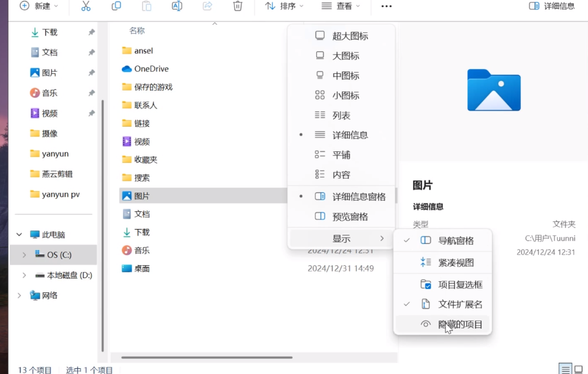The height and width of the screenshot is (374, 588).
Task: Open the three-dot more options menu
Action: click(386, 6)
